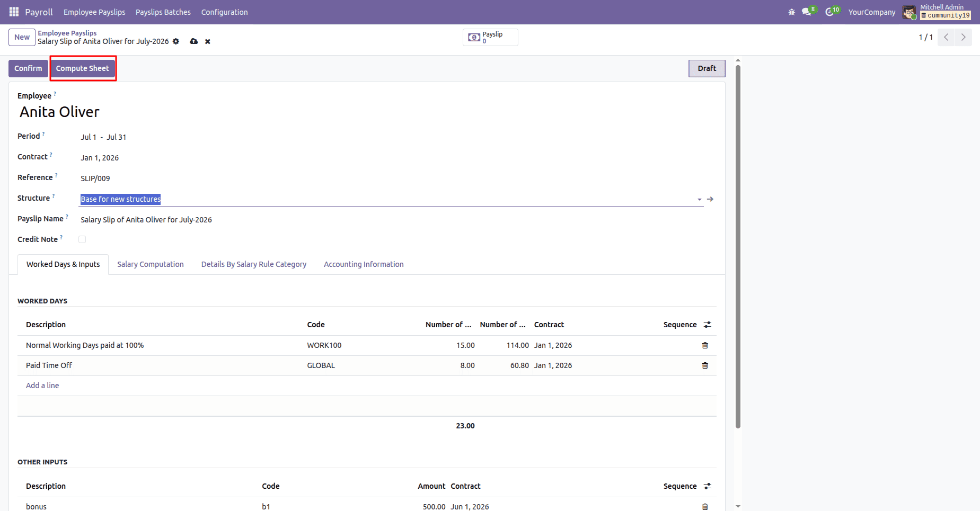
Task: Open the conversations messages icon
Action: coord(807,12)
